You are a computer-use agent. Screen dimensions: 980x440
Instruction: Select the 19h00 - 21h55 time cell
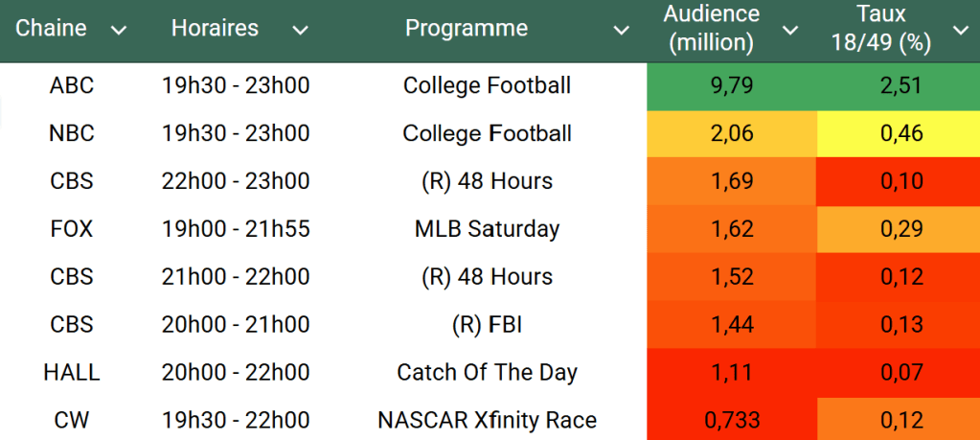tap(236, 229)
